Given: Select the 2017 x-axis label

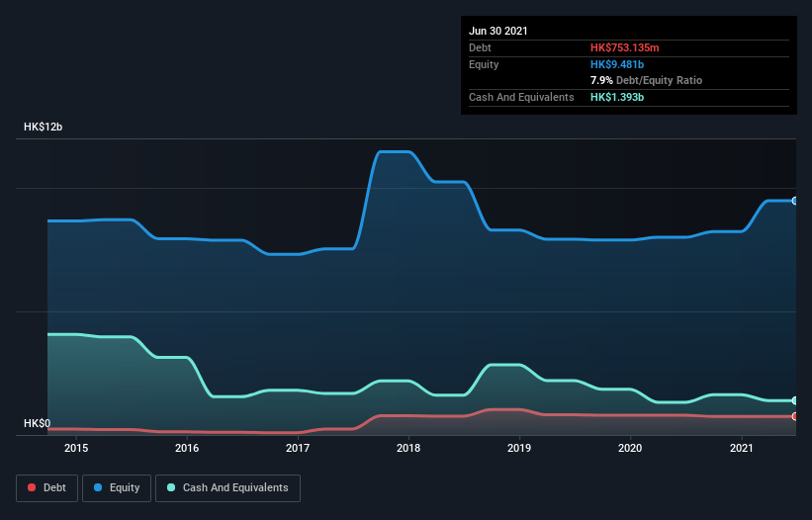Looking at the screenshot, I should (298, 448).
